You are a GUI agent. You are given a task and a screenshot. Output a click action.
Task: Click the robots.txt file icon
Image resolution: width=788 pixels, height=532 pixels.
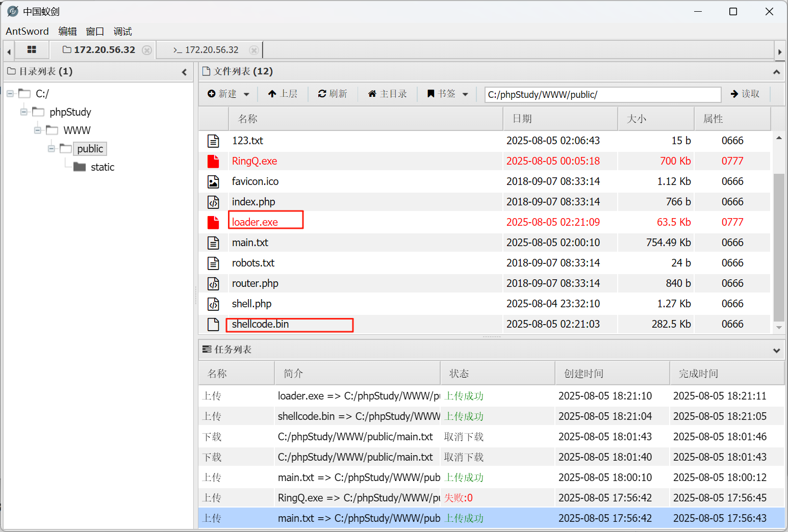213,263
